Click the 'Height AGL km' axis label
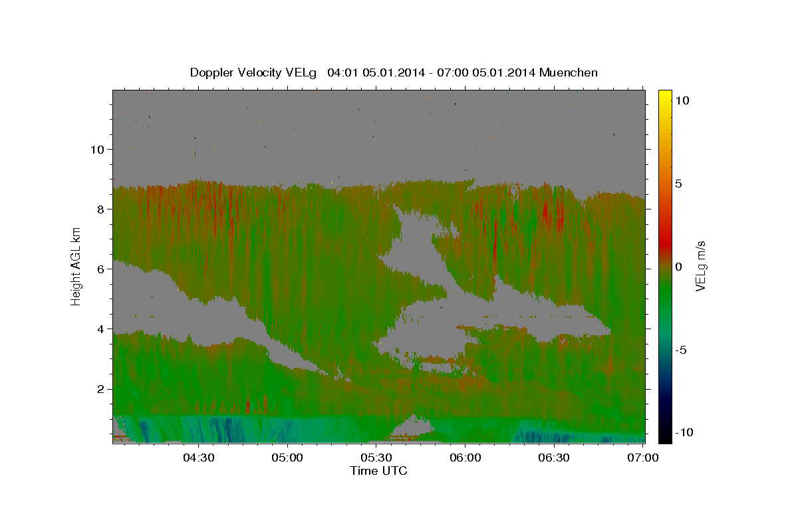 tap(76, 266)
